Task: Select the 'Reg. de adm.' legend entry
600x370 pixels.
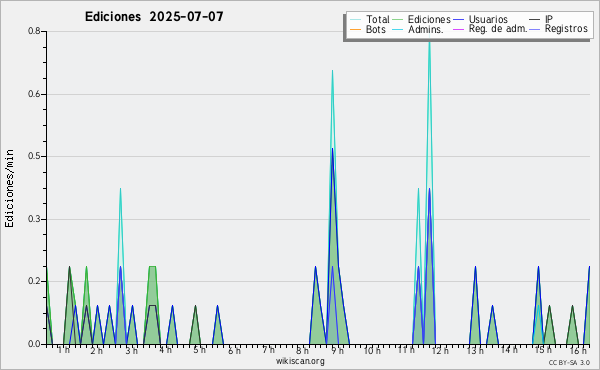Action: 490,29
